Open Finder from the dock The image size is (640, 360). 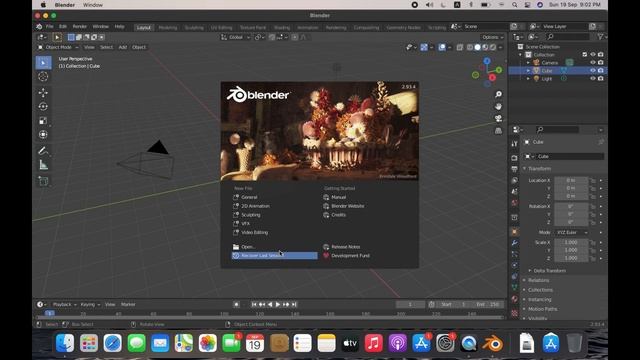65,343
